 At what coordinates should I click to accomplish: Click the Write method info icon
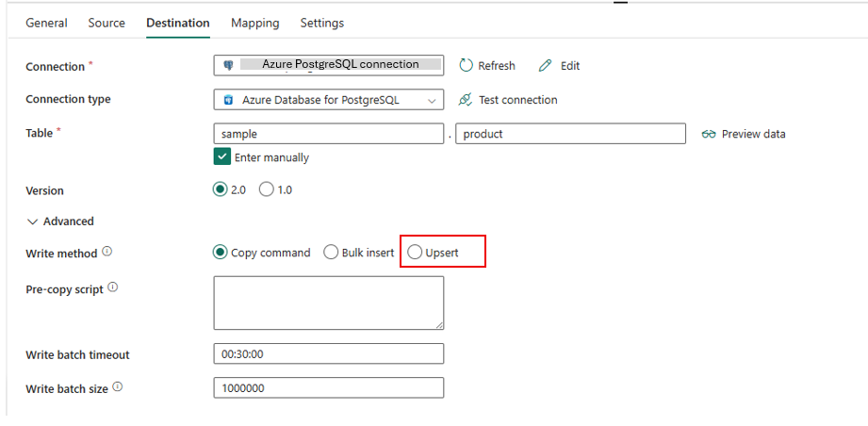[106, 252]
